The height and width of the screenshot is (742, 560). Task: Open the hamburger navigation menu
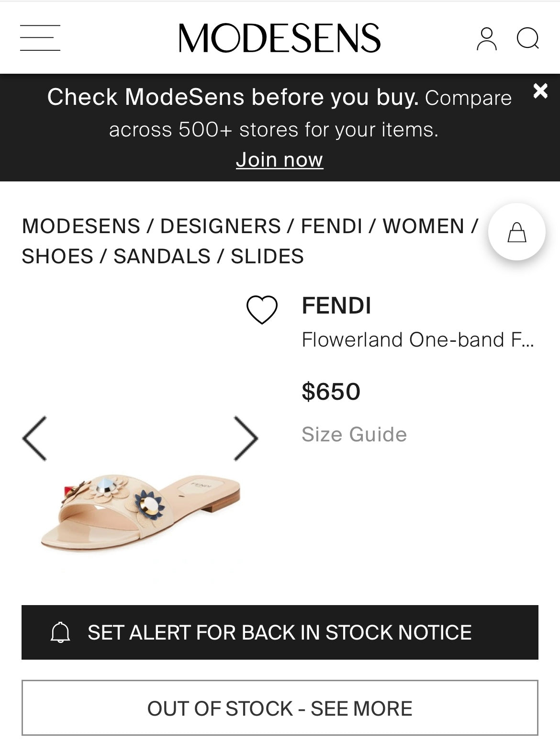pyautogui.click(x=40, y=38)
